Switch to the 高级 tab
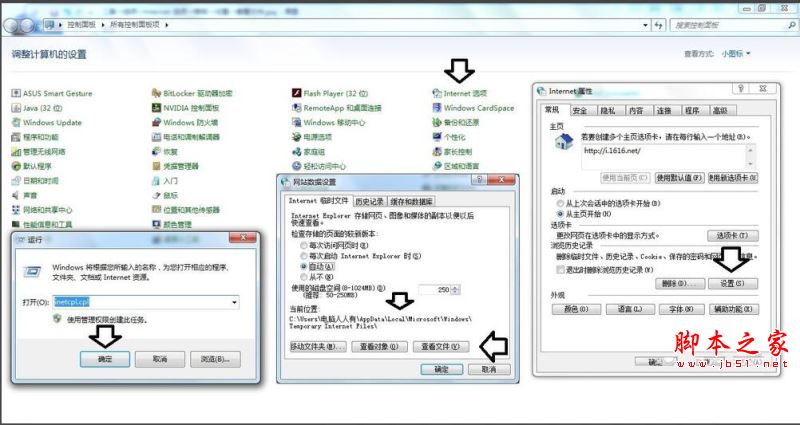This screenshot has width=800, height=425. [x=720, y=111]
